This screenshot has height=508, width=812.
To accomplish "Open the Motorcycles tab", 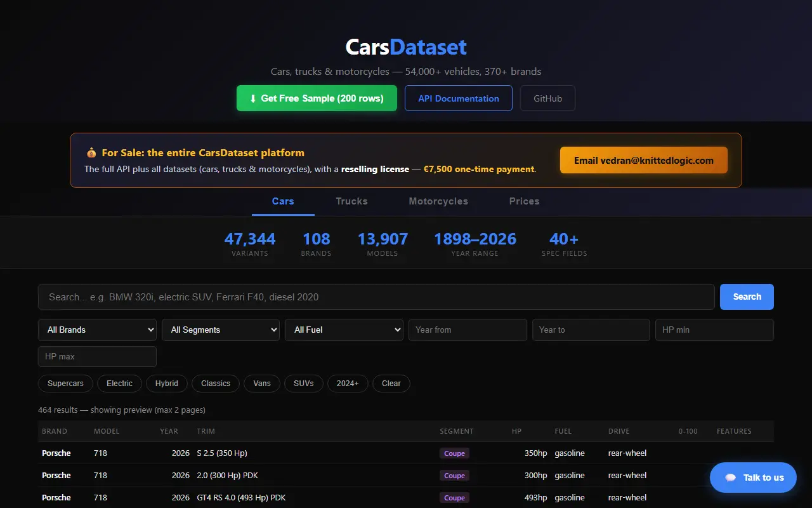I will (x=438, y=201).
